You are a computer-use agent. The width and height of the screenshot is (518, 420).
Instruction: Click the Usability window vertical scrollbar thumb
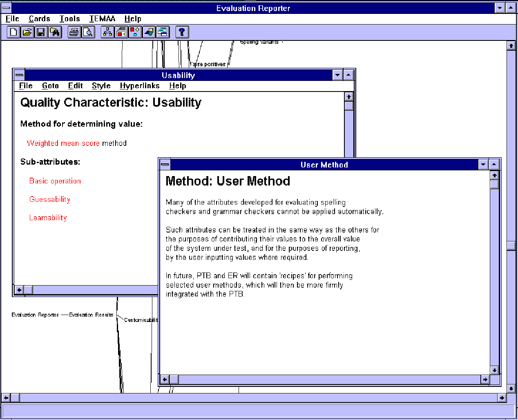coord(349,106)
